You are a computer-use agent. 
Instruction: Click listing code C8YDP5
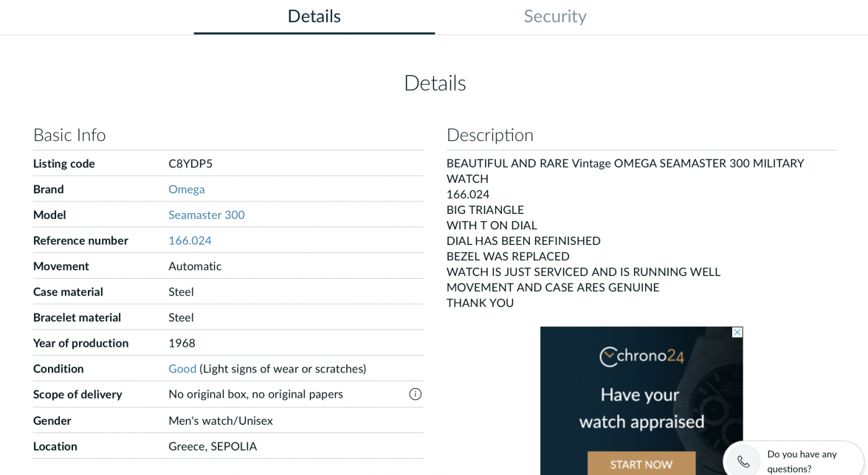click(189, 163)
